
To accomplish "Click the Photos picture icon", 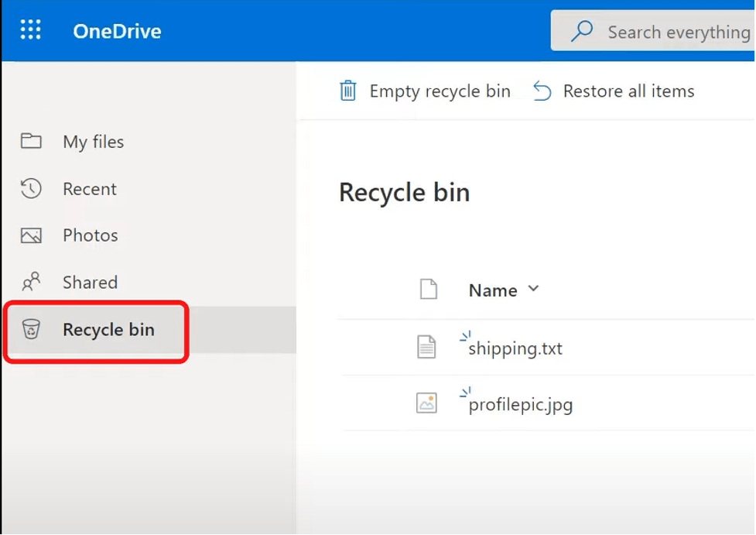I will [x=32, y=235].
